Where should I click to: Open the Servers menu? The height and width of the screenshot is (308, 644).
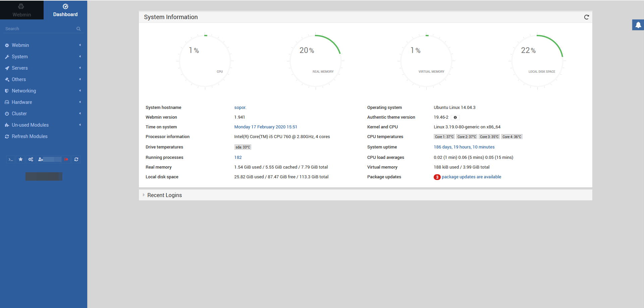[19, 68]
